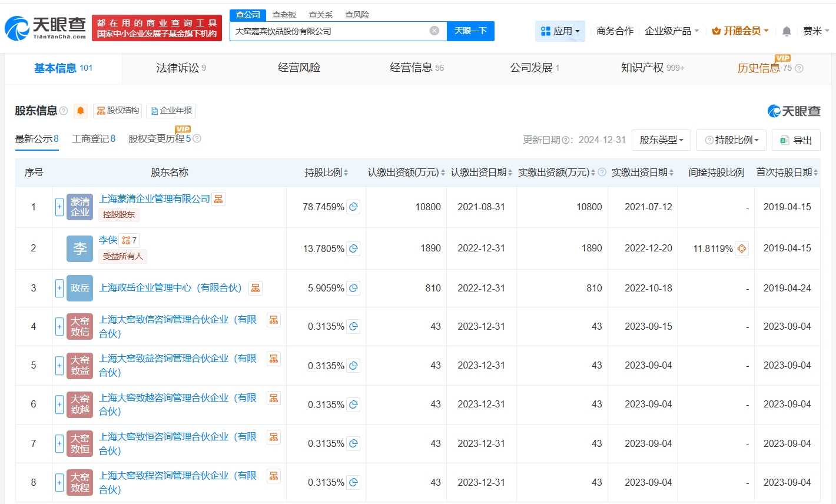Open the notification bell in header
The height and width of the screenshot is (504, 836).
click(x=786, y=31)
